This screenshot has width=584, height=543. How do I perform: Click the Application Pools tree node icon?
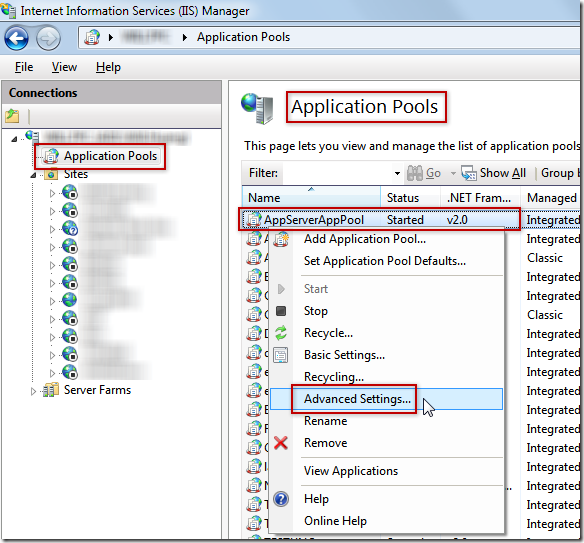(x=51, y=156)
